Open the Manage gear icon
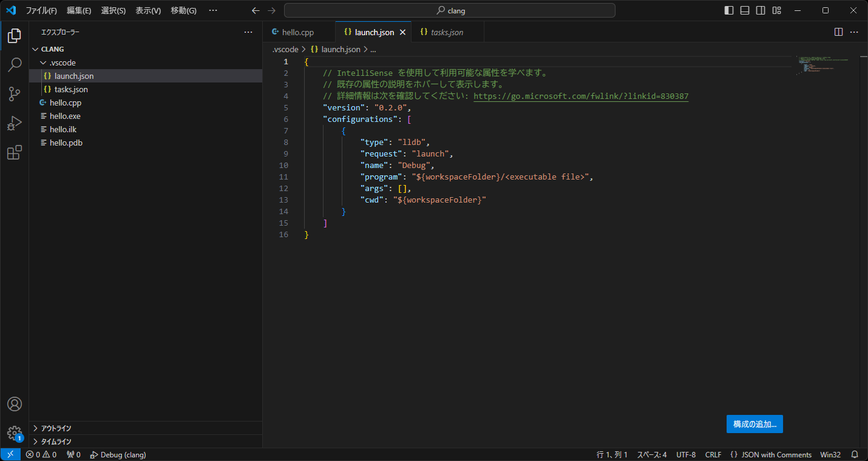Screen dimensions: 868x461 (14, 432)
